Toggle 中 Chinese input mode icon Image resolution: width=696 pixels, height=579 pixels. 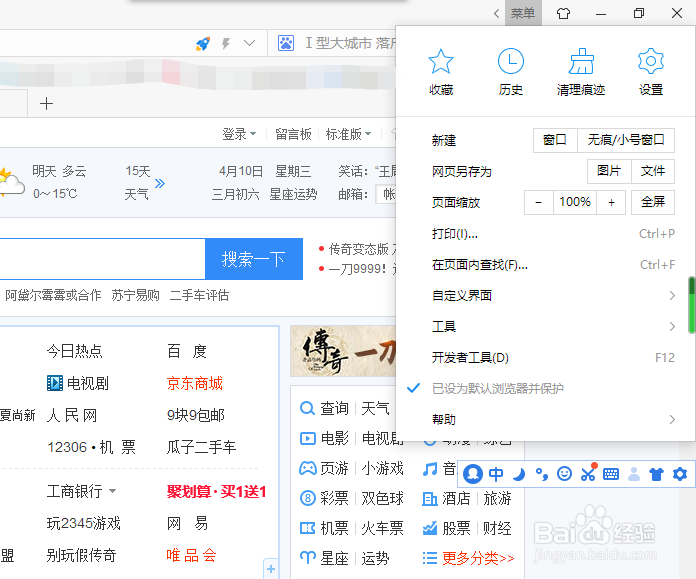pos(496,474)
